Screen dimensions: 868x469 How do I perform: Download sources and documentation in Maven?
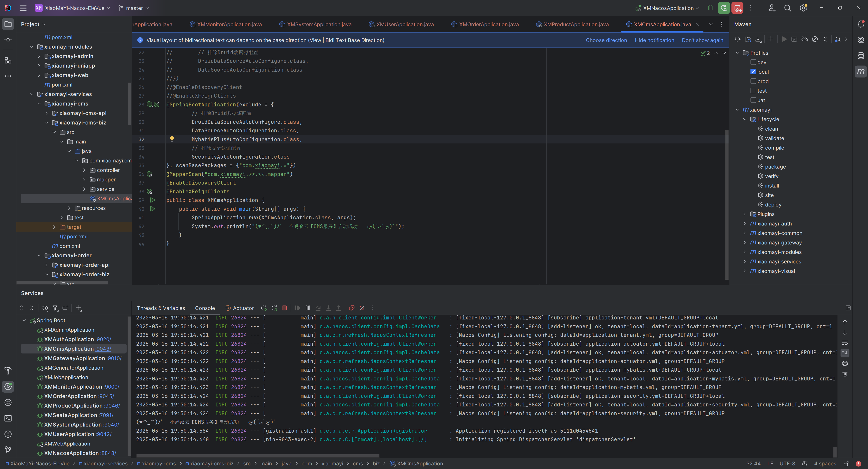tap(758, 39)
